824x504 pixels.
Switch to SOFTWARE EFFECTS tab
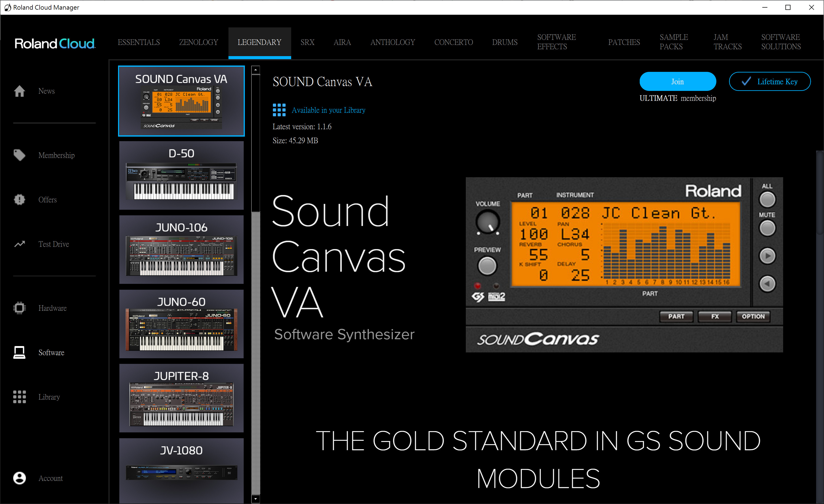tap(556, 42)
